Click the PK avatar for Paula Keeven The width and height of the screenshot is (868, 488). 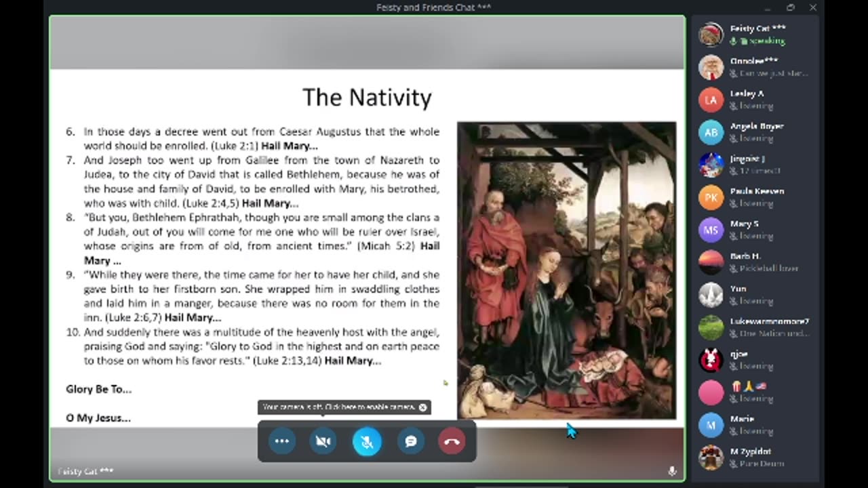click(711, 197)
